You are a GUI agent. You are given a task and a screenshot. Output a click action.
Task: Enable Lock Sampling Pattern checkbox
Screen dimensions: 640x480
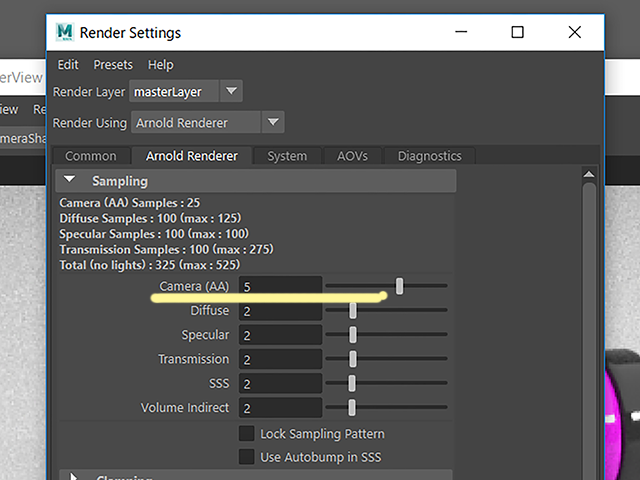[247, 433]
